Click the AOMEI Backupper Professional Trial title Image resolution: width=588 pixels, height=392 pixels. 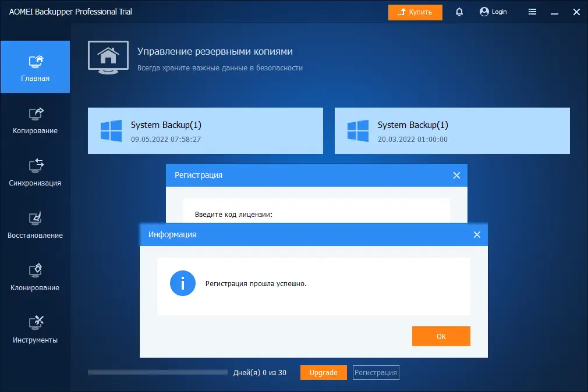(70, 12)
